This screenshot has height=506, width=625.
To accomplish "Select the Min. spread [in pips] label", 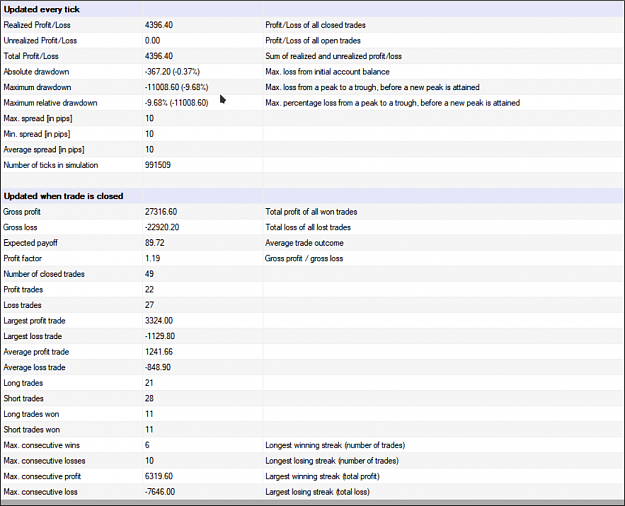I will (x=37, y=134).
